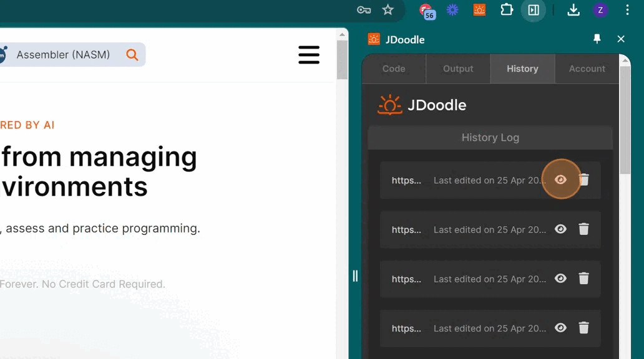The height and width of the screenshot is (359, 644).
Task: Toggle the eye icon on the second history entry
Action: (560, 229)
